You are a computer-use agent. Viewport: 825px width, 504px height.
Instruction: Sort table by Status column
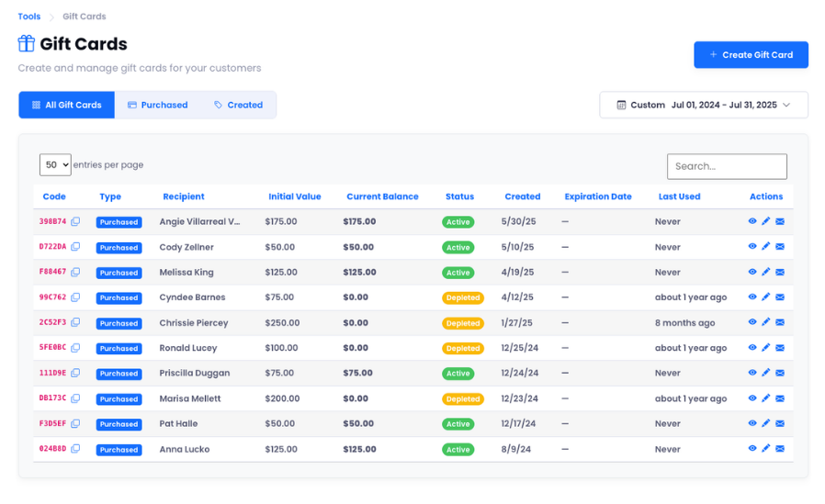[x=460, y=196]
